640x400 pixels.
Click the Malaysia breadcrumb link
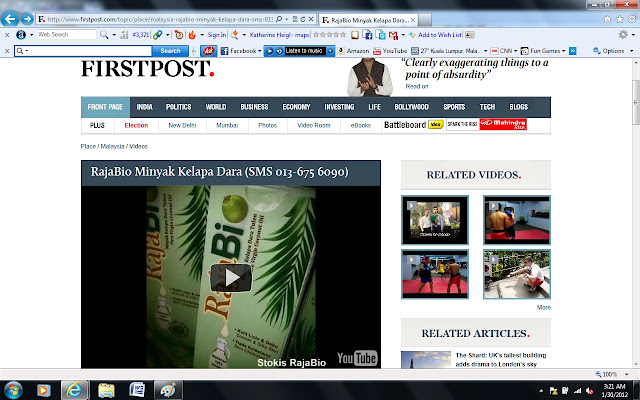tap(112, 146)
